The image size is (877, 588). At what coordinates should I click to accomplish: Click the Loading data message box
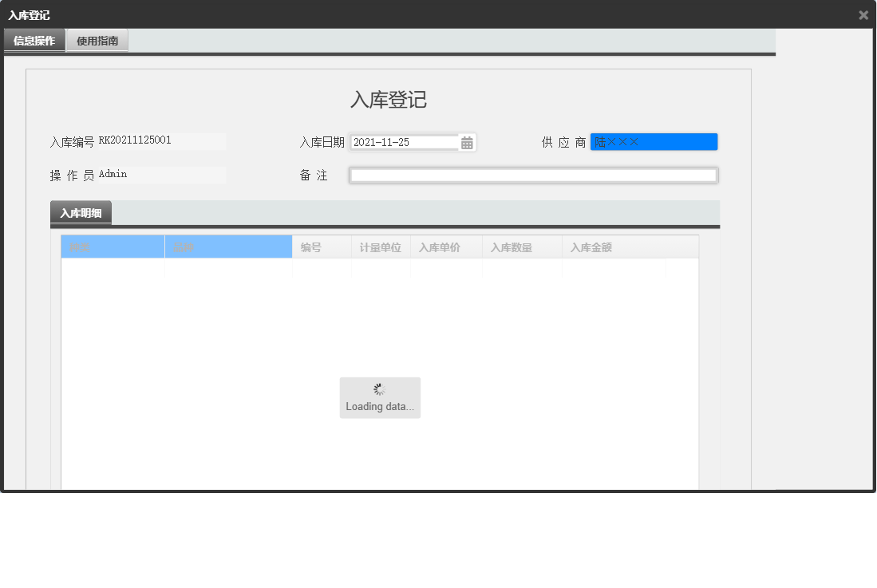tap(380, 397)
